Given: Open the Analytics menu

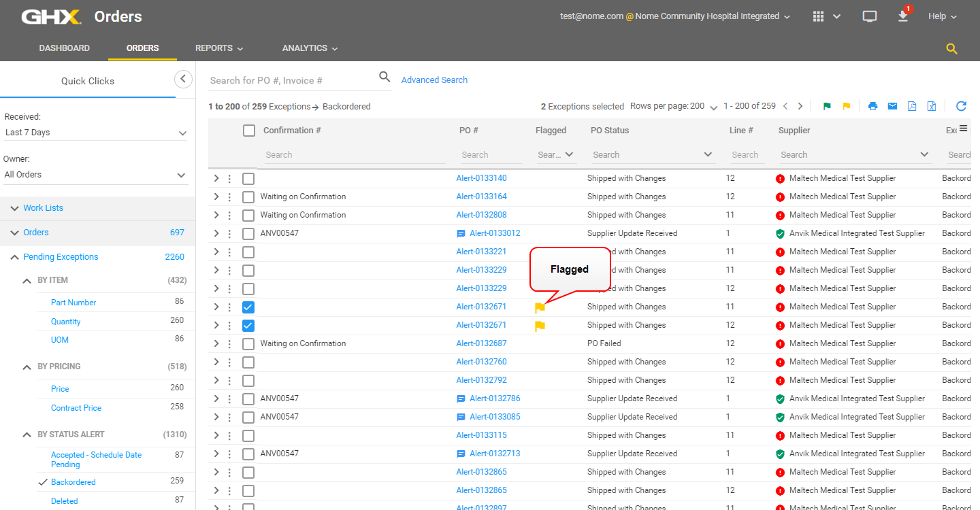Looking at the screenshot, I should pyautogui.click(x=310, y=48).
